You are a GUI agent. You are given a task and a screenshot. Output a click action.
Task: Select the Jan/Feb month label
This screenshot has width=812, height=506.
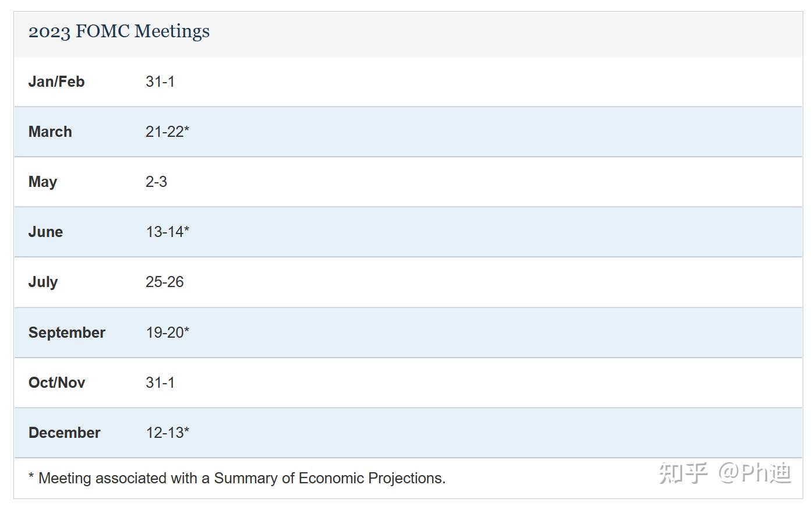coord(57,82)
